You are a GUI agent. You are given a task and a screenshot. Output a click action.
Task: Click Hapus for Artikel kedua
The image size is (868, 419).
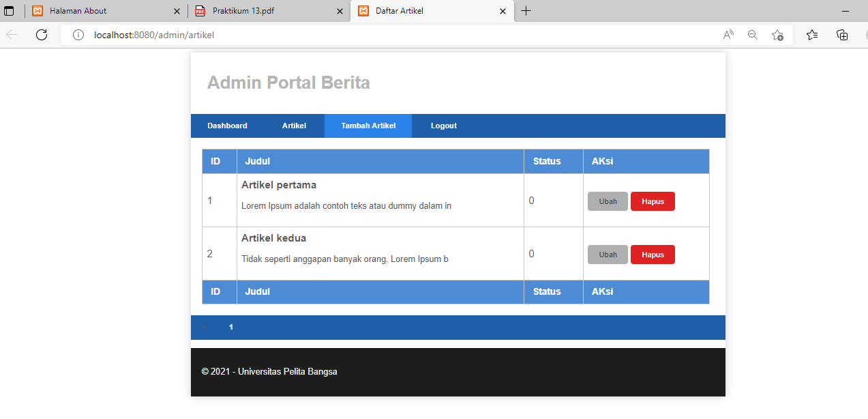[x=652, y=254]
